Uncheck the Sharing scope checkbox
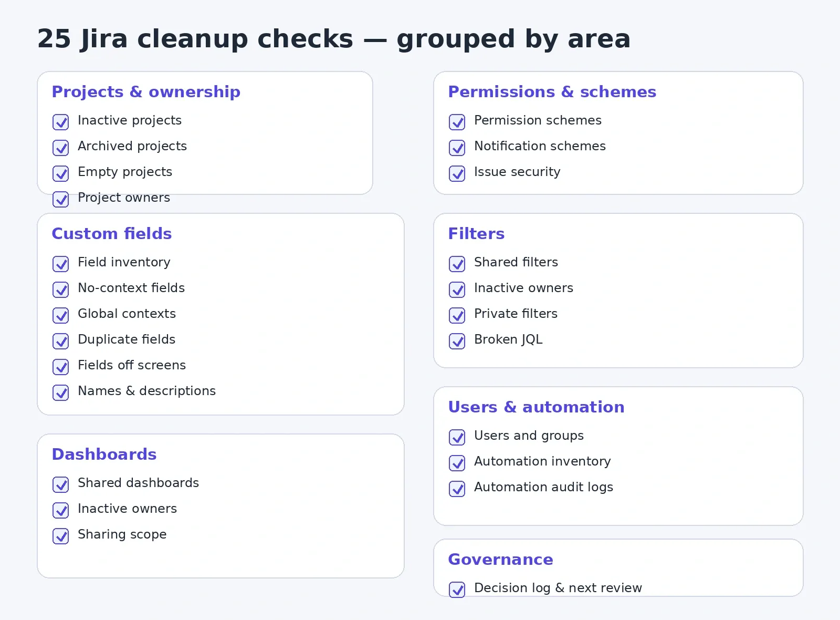This screenshot has width=840, height=620. point(61,536)
